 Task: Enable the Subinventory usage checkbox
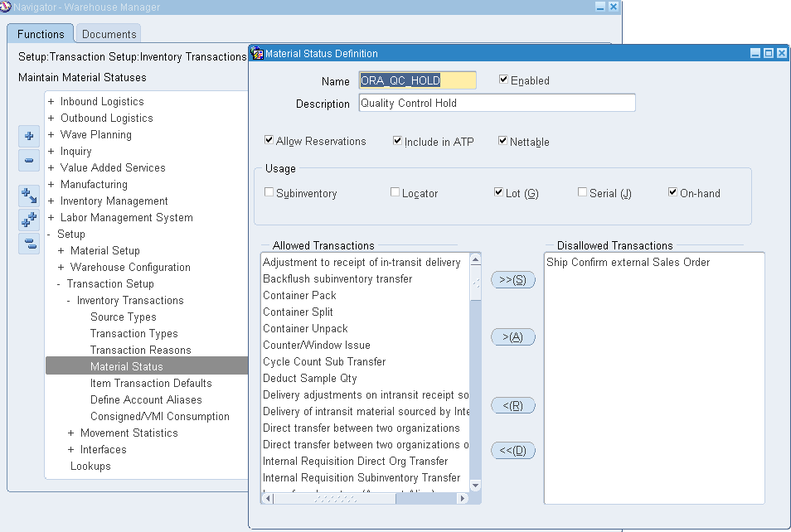(x=268, y=191)
